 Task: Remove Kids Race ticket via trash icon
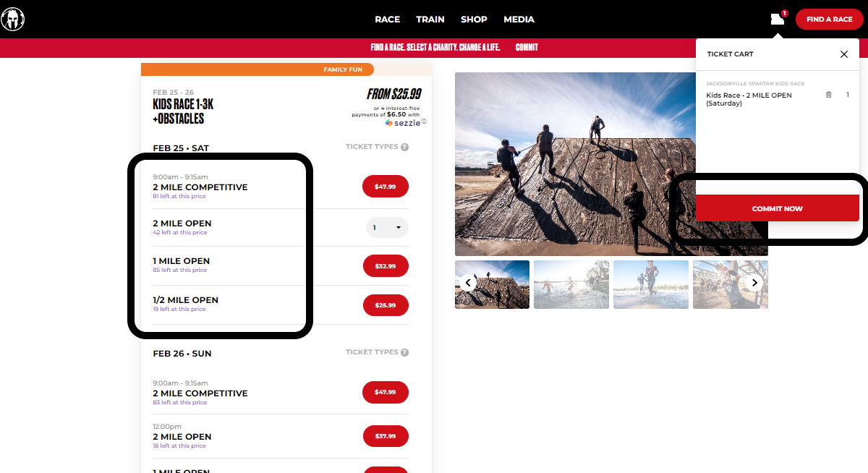829,95
